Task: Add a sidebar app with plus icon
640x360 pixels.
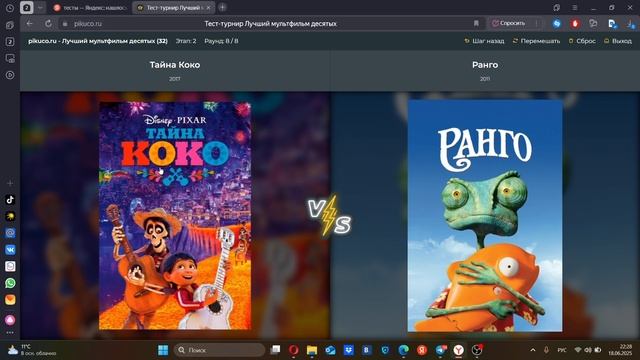Action: click(10, 183)
